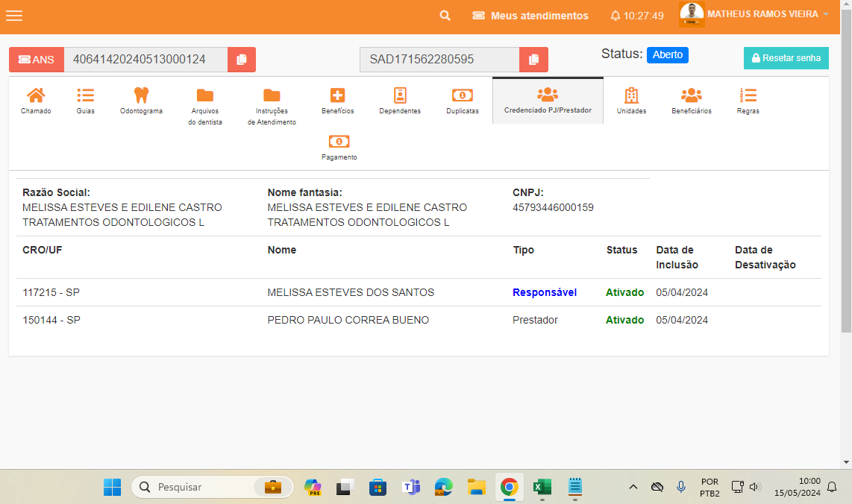Open the Duplicatas money icon
Screen dimensions: 852x504
[462, 95]
